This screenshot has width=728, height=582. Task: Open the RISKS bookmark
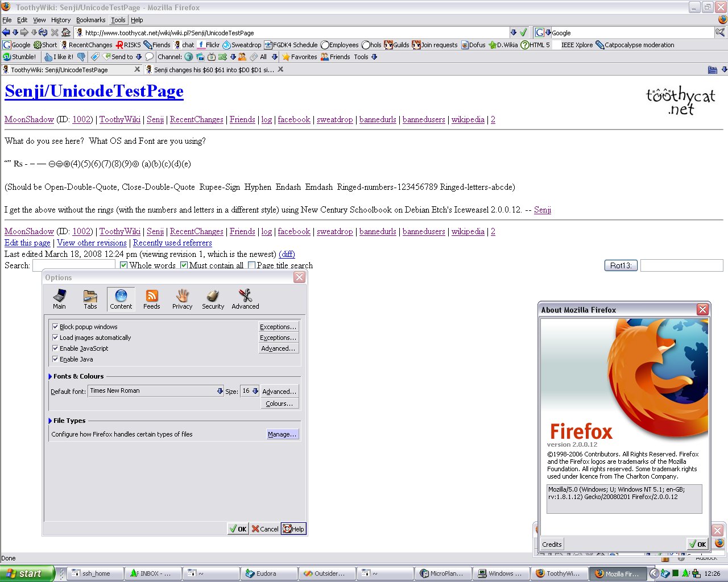128,45
